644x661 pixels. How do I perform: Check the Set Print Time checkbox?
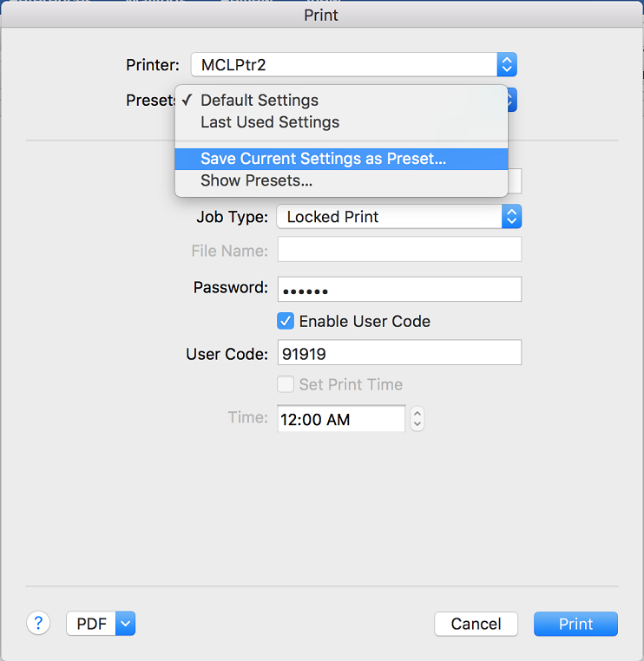click(x=286, y=384)
